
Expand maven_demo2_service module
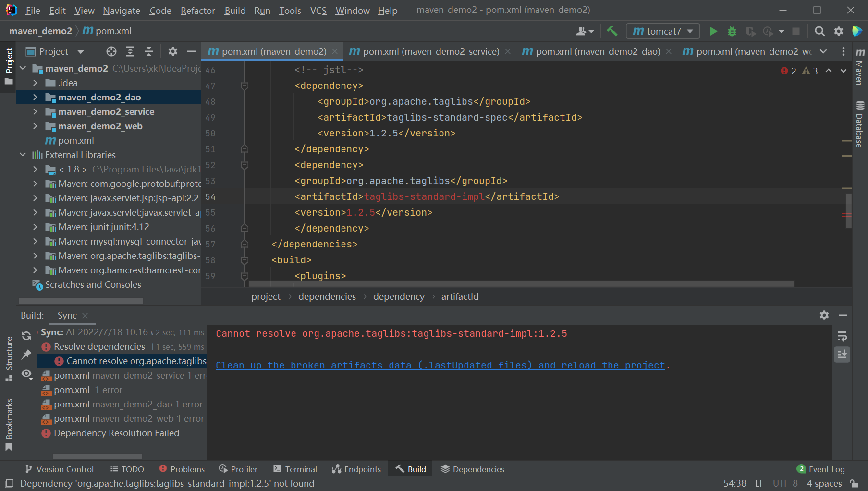(x=35, y=111)
